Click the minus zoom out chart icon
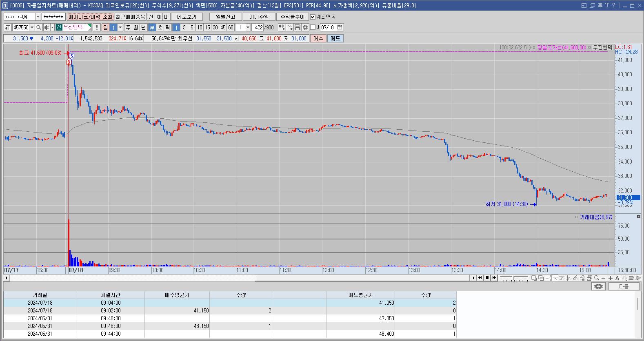The image size is (644, 341). (x=604, y=278)
